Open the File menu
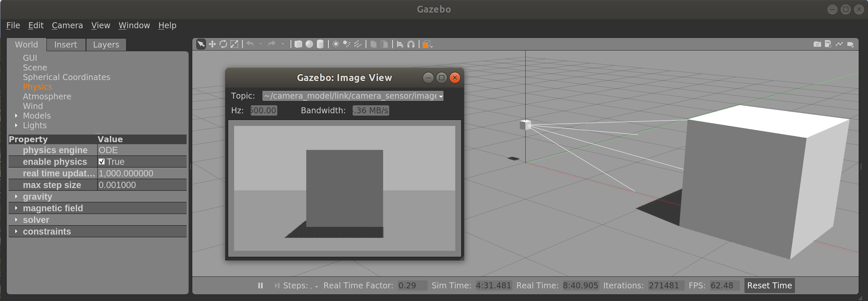The height and width of the screenshot is (301, 868). coord(13,25)
